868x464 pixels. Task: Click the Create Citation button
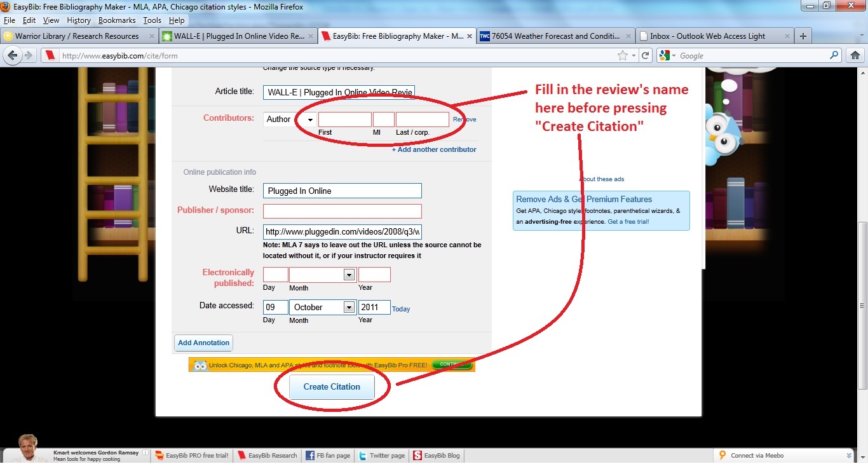click(332, 387)
